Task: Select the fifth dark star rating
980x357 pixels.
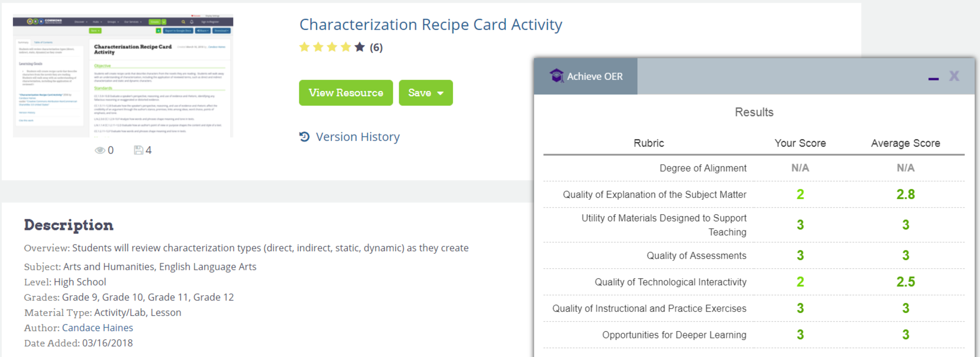Action: pos(360,47)
